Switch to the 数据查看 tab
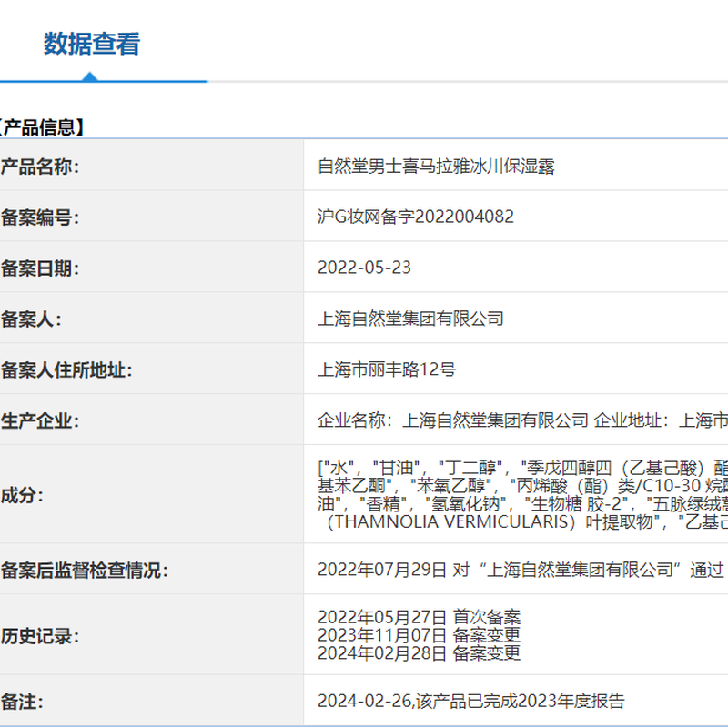 pos(92,44)
